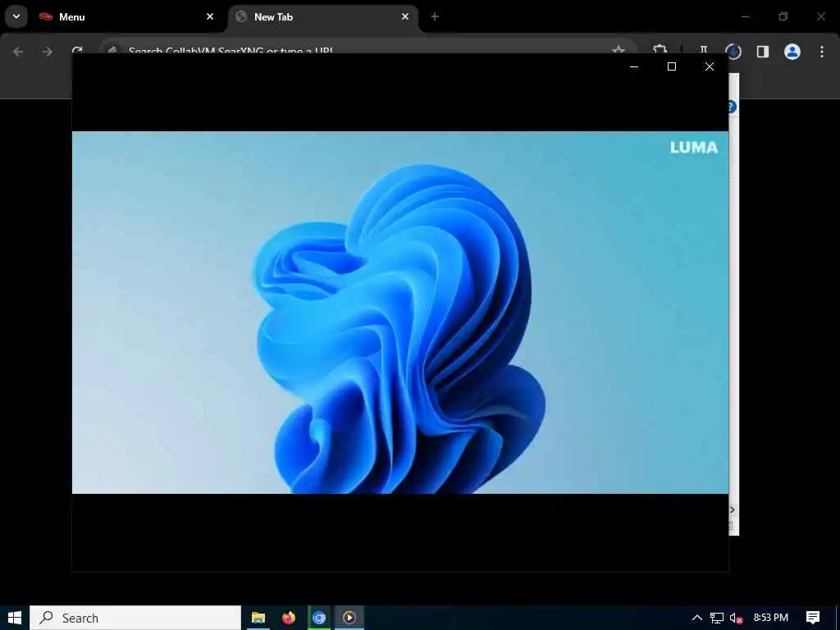Screen dimensions: 840x630
Task: Go back in Chrome
Action: coord(18,52)
